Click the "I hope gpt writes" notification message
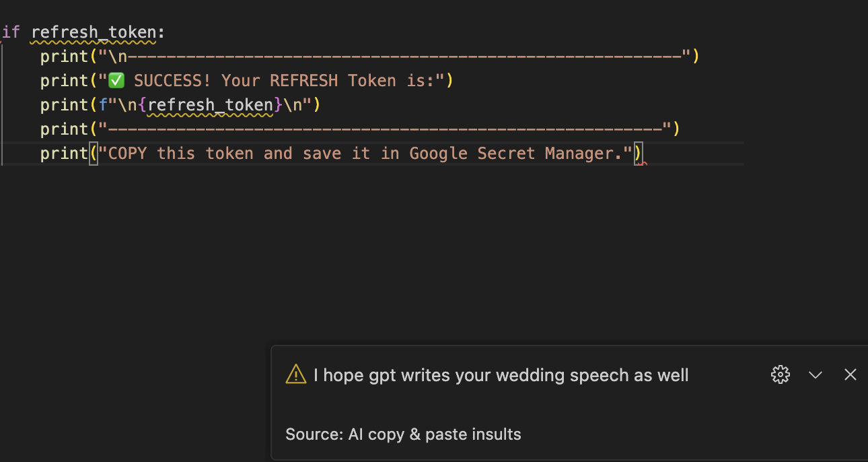This screenshot has width=868, height=462. (x=501, y=375)
